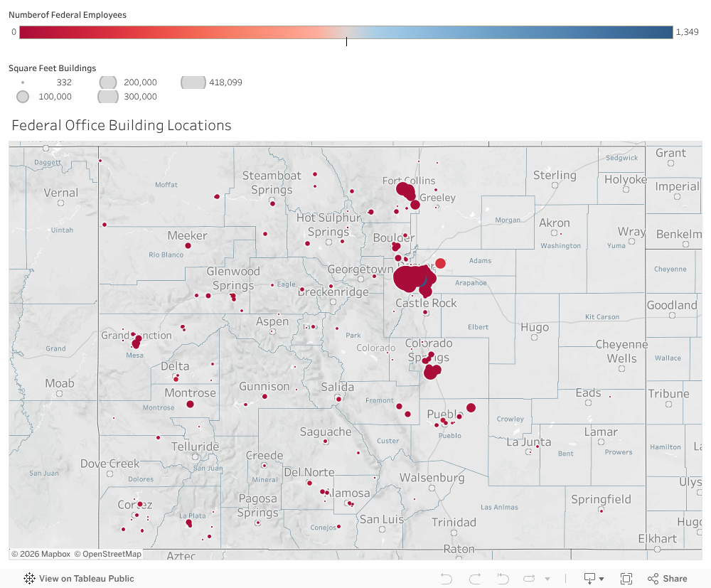Screen dimensions: 711x588
Task: Expand the dropdown arrow beside Refresh
Action: click(547, 579)
